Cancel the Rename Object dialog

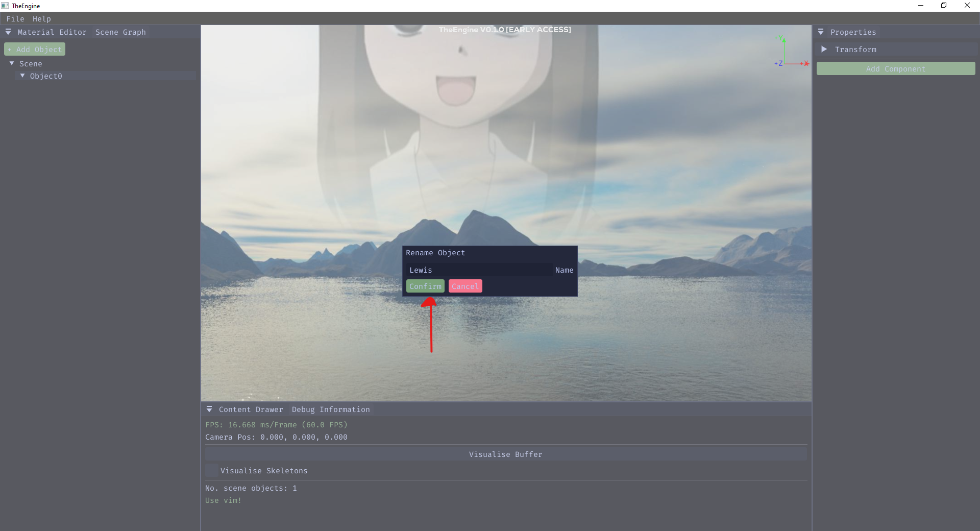[465, 286]
